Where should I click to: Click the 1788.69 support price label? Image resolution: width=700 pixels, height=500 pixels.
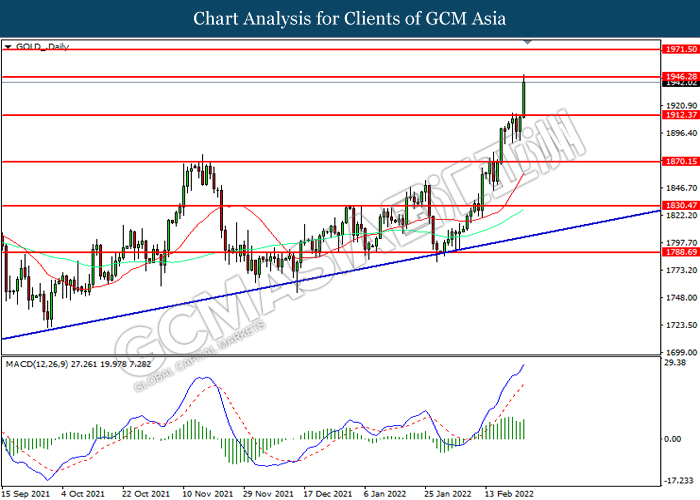[681, 252]
